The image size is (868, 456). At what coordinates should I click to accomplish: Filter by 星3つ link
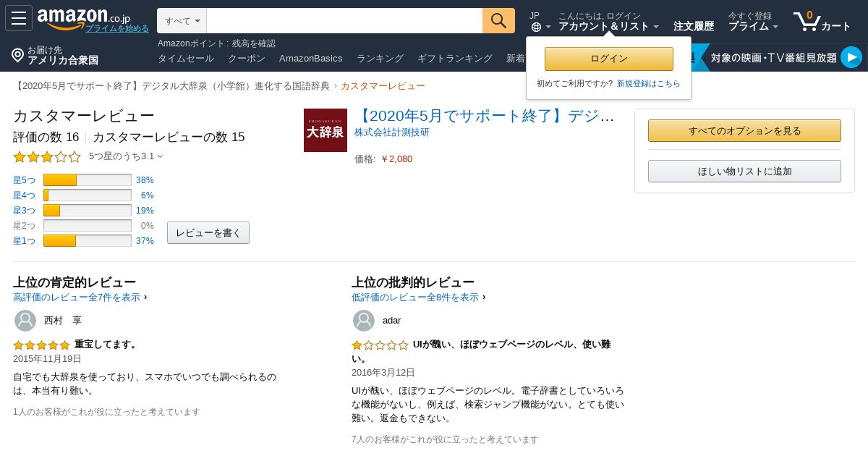click(24, 211)
